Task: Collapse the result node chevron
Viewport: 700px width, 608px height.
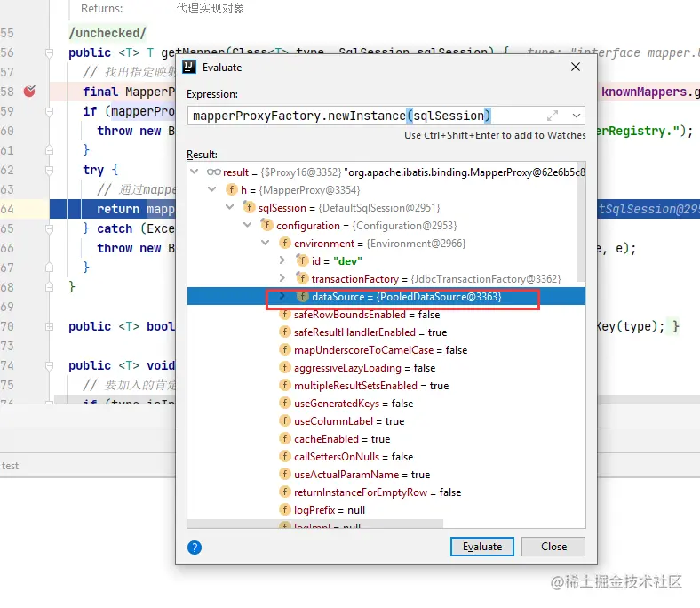Action: coord(195,172)
